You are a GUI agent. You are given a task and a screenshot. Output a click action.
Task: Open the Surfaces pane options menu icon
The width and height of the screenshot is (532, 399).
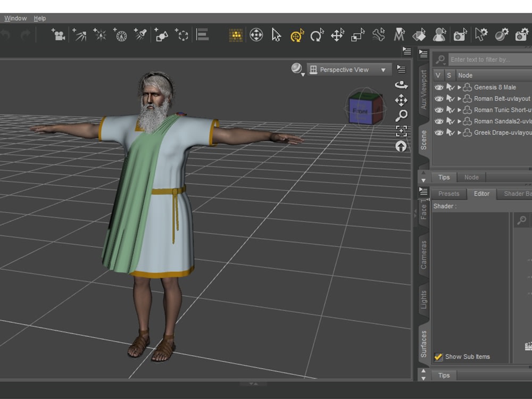point(423,191)
